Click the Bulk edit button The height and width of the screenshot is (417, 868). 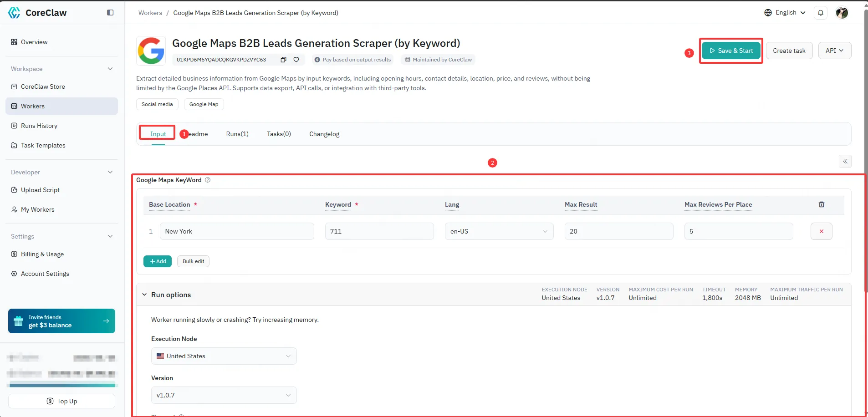[193, 261]
